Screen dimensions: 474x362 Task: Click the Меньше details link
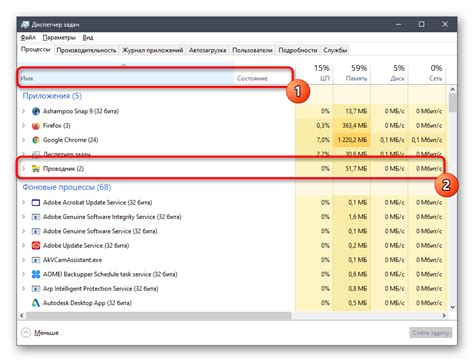click(46, 333)
